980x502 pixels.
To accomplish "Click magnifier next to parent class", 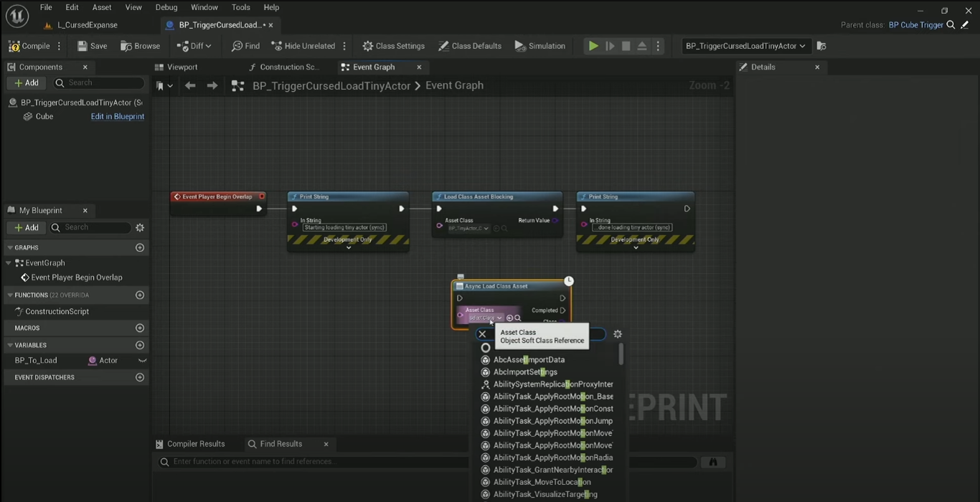I will point(951,25).
